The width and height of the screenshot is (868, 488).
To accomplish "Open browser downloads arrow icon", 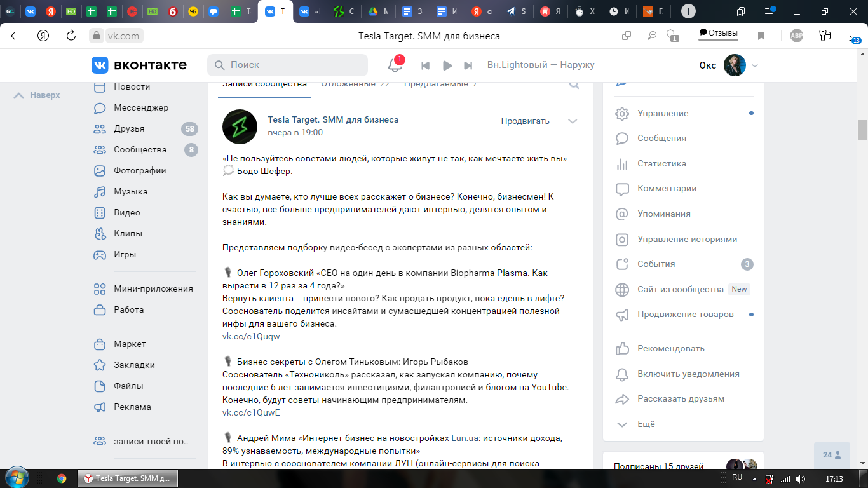I will click(x=855, y=37).
